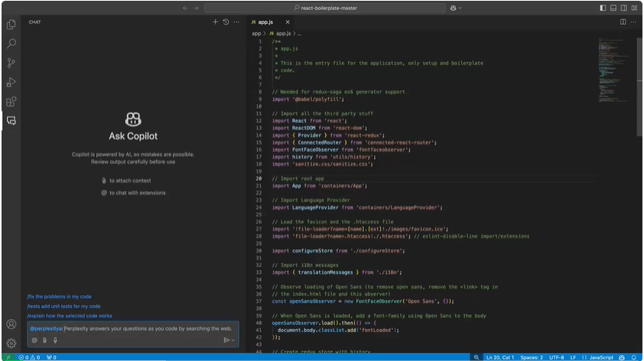Open the Copilot menu in title bar
This screenshot has height=361, width=644.
tap(453, 8)
